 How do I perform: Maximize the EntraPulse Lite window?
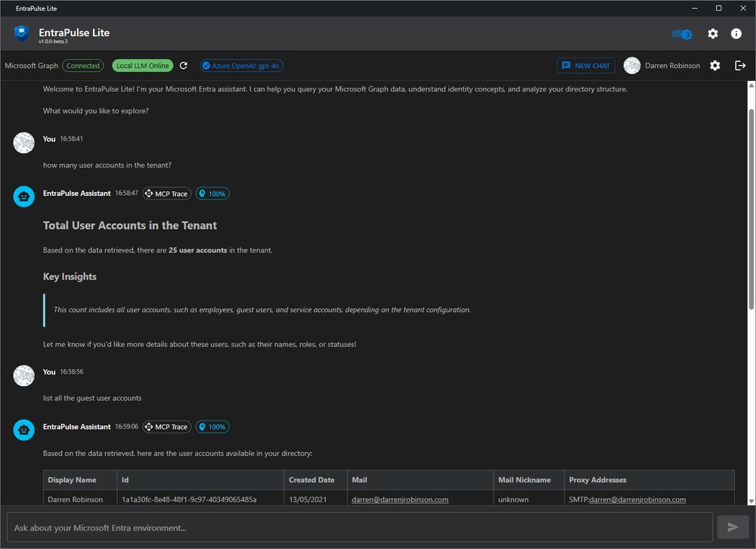point(718,8)
